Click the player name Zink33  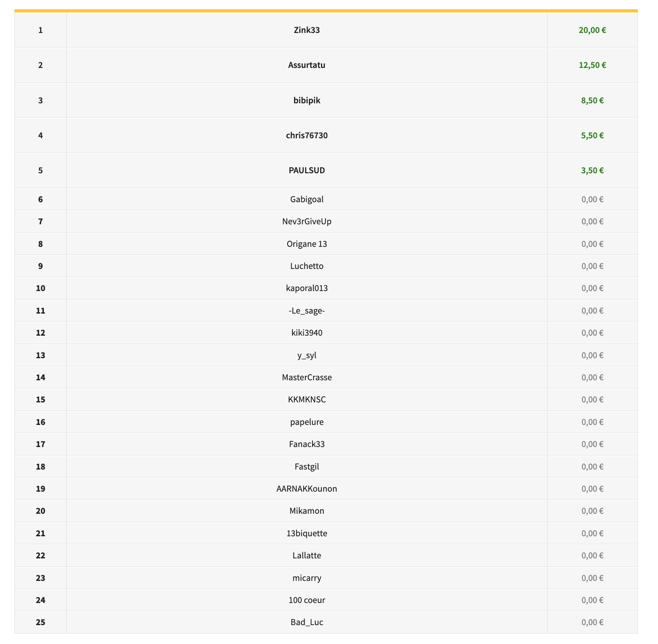coord(307,30)
